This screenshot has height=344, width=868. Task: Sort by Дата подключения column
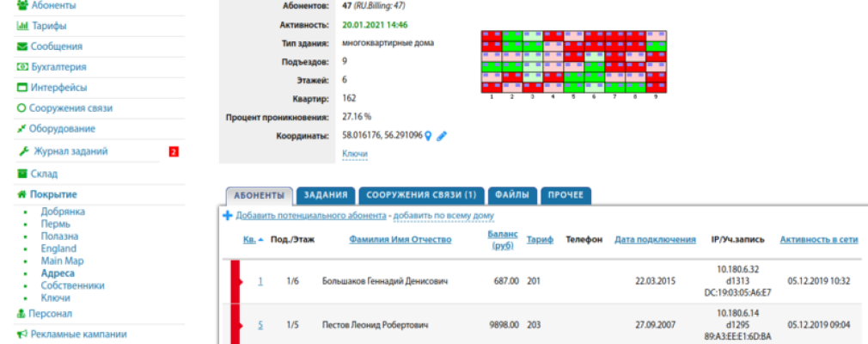tap(655, 240)
